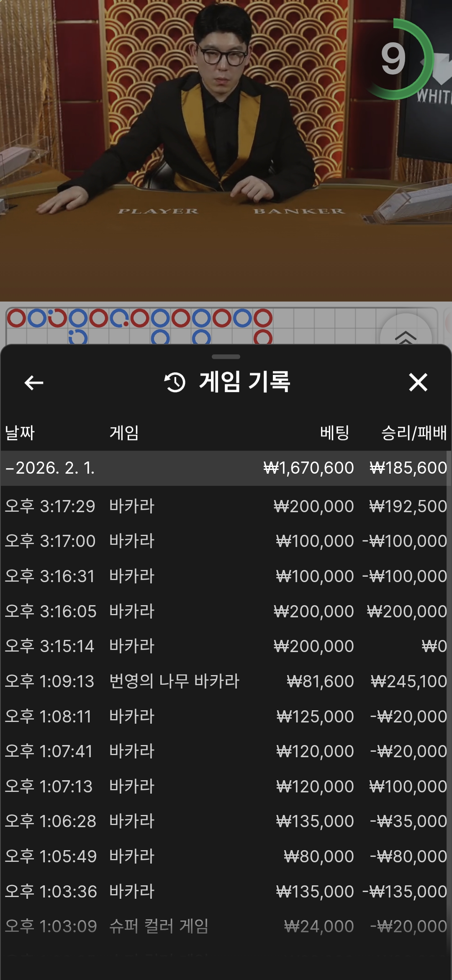Open the 번영의 나무 바카라 record
This screenshot has width=452, height=980.
pos(226,681)
